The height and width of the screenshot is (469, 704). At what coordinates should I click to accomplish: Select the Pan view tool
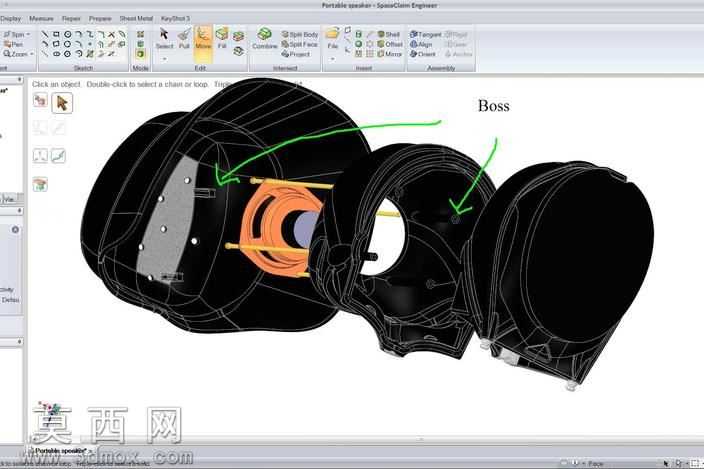(13, 44)
